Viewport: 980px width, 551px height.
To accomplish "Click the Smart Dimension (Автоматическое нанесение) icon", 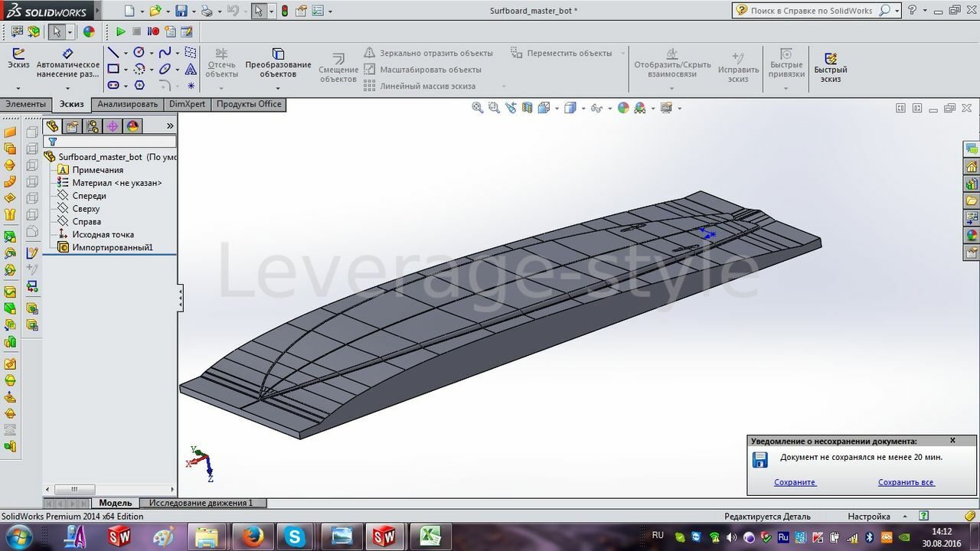I will tap(68, 63).
